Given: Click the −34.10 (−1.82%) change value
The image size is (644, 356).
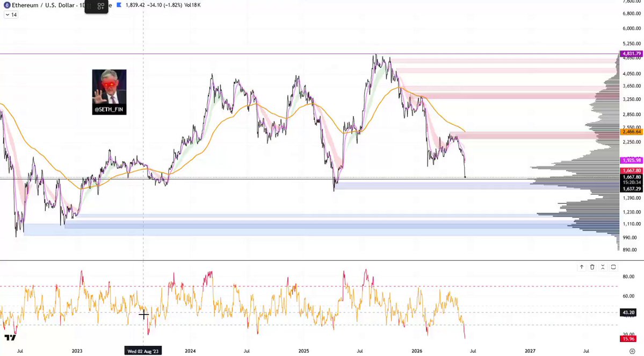Looking at the screenshot, I should [x=164, y=5].
